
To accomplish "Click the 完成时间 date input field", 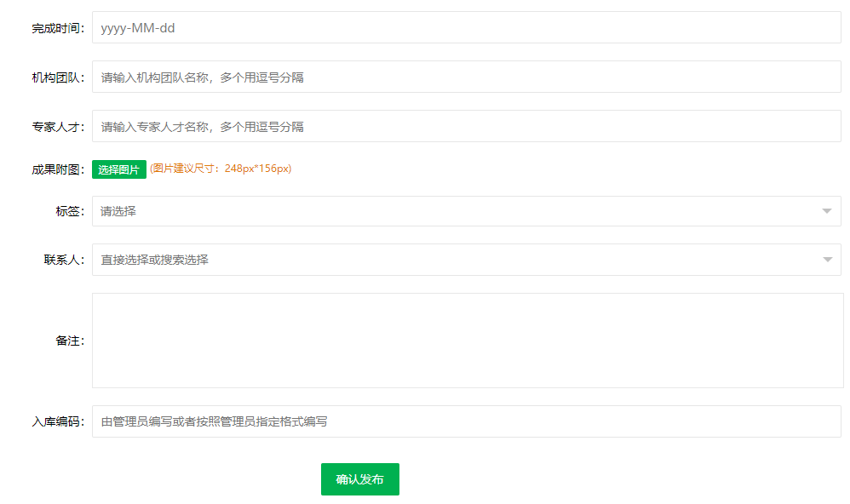I will [x=466, y=27].
